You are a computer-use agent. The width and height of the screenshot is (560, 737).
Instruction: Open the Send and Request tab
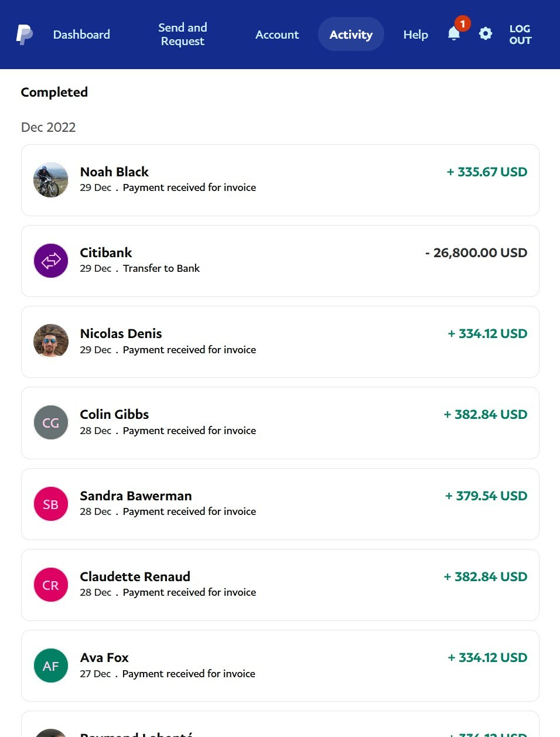183,35
